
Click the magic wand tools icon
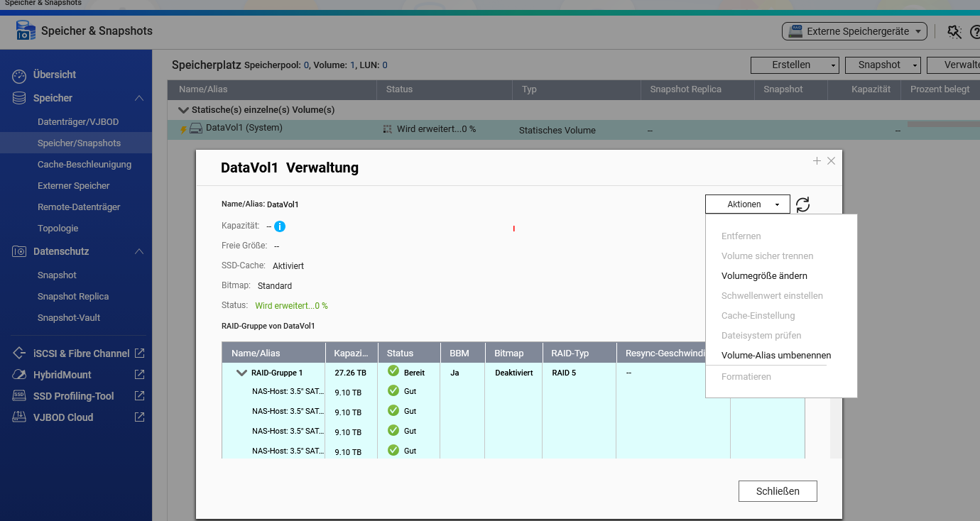pos(954,32)
